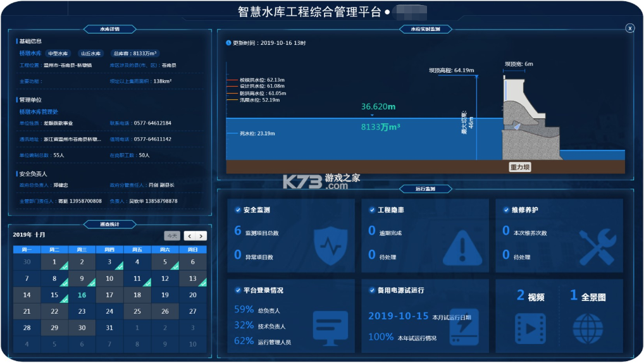Click the 62% 运行管理人员 login rate
Viewport: 644px width, 363px height.
pos(263,341)
